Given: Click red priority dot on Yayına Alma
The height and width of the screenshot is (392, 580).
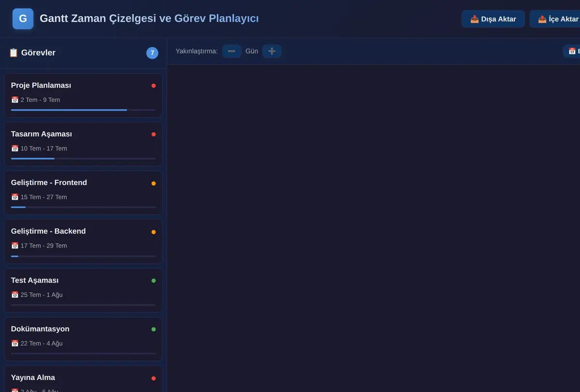Looking at the screenshot, I should pos(154,378).
